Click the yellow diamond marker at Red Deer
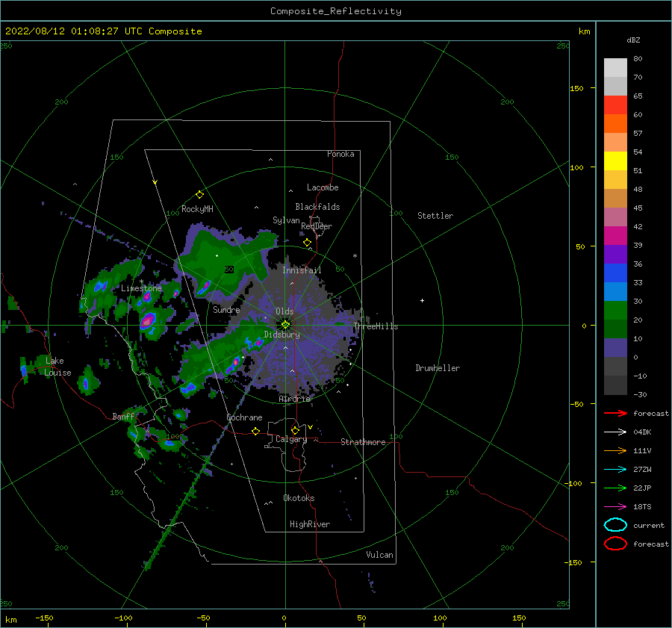 pos(307,243)
